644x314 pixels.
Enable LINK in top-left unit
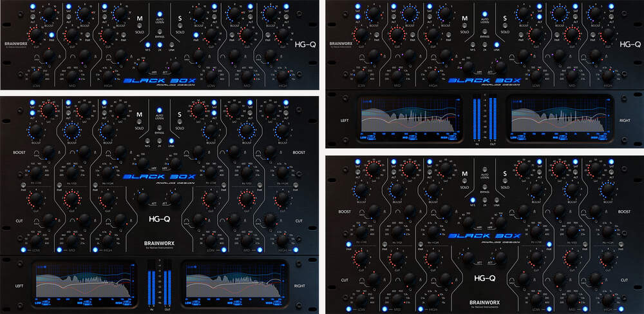(172, 44)
